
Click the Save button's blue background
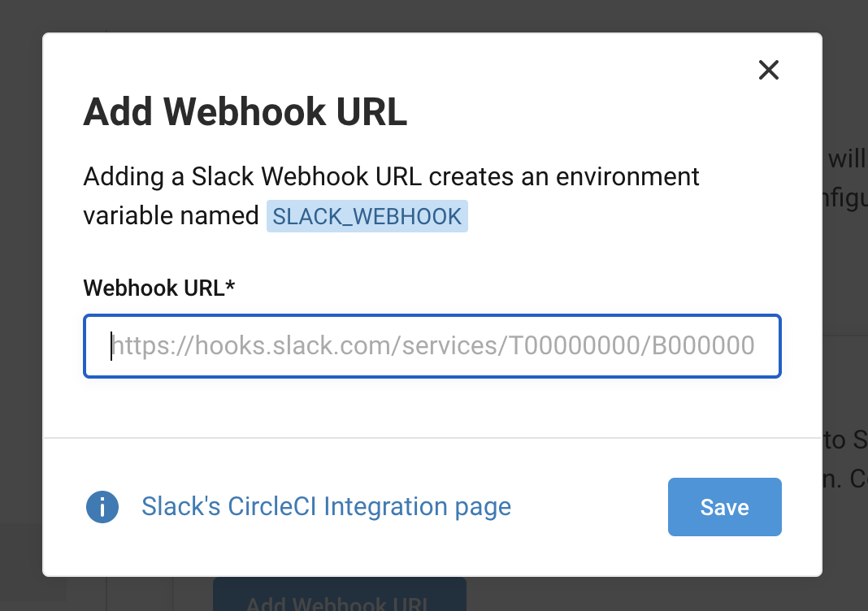click(x=724, y=506)
